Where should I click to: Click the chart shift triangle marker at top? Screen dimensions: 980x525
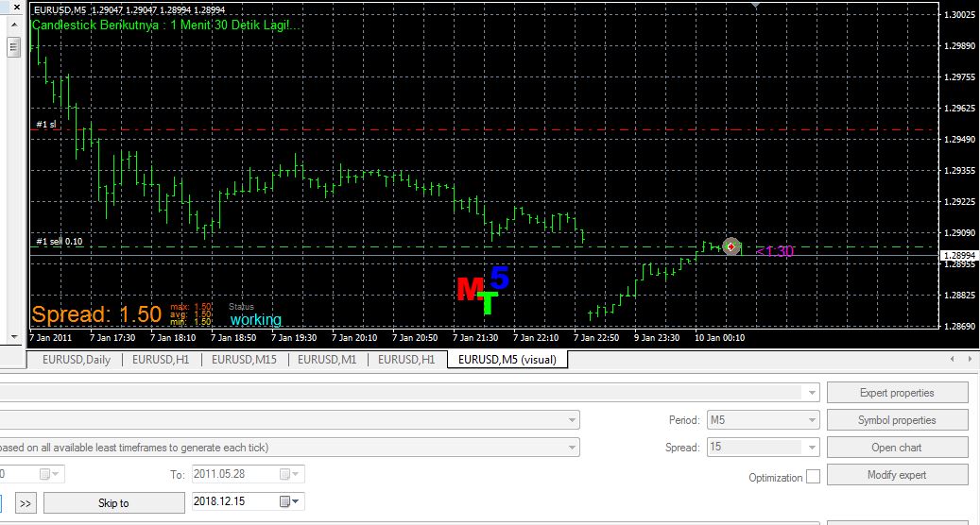[756, 6]
